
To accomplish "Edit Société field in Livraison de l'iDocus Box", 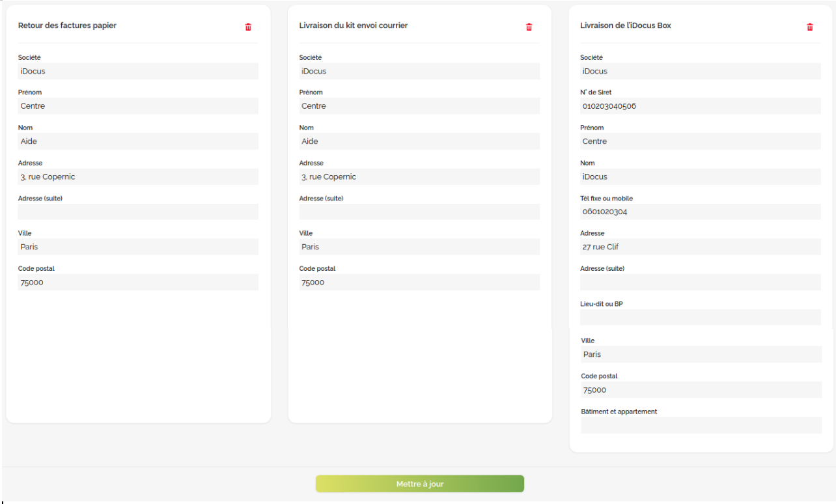I will 701,71.
